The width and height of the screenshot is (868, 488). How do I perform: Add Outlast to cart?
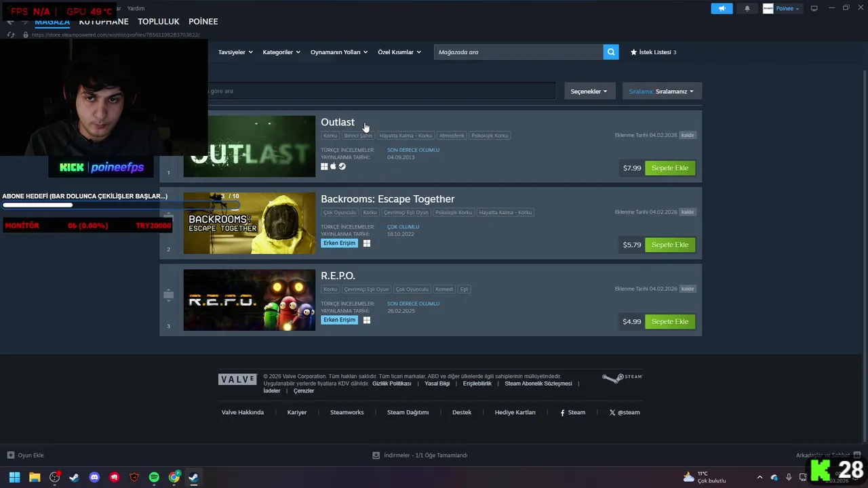[670, 167]
